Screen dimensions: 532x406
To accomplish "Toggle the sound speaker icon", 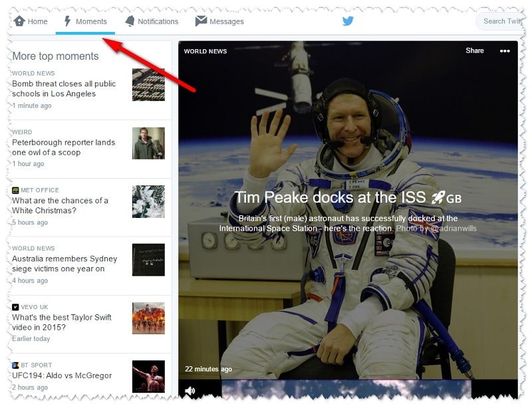I will [190, 391].
